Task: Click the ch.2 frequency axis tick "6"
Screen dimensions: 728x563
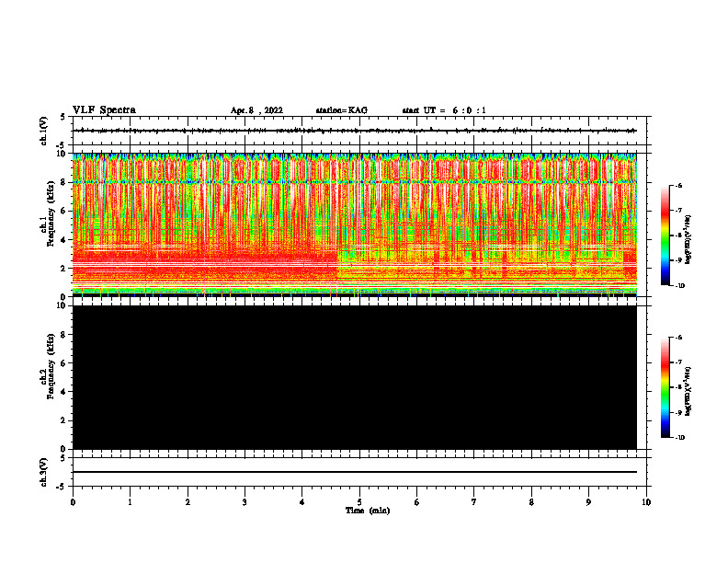Action: 63,363
